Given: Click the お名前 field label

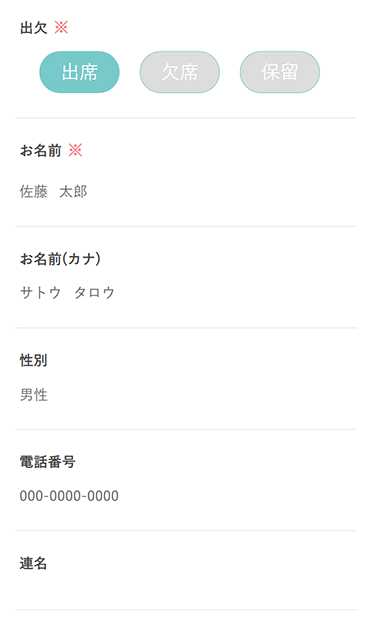Looking at the screenshot, I should pos(40,151).
